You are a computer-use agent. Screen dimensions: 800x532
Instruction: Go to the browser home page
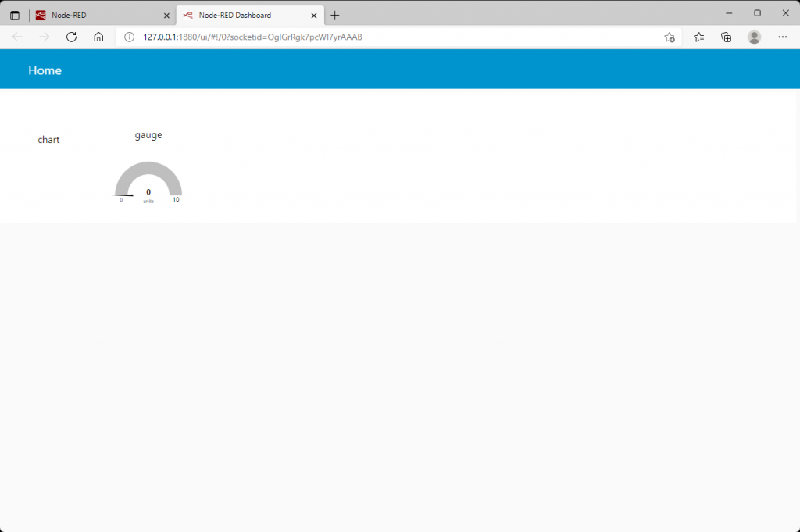coord(98,37)
